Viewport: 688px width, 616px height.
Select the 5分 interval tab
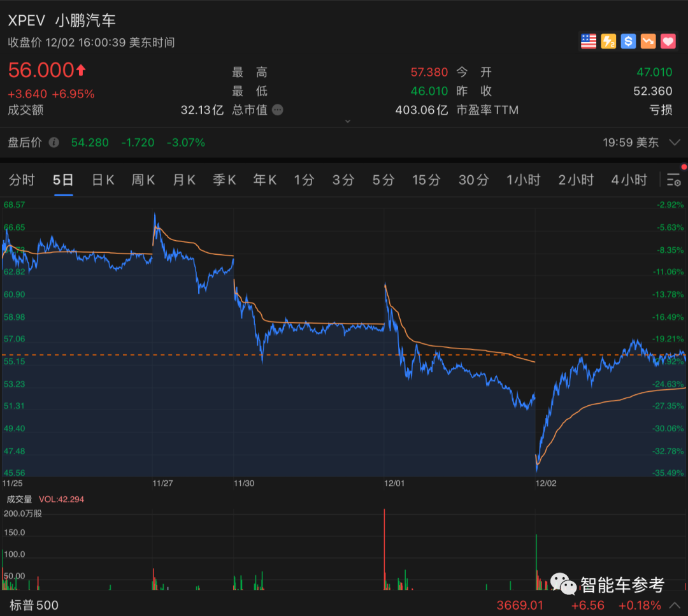click(x=383, y=180)
